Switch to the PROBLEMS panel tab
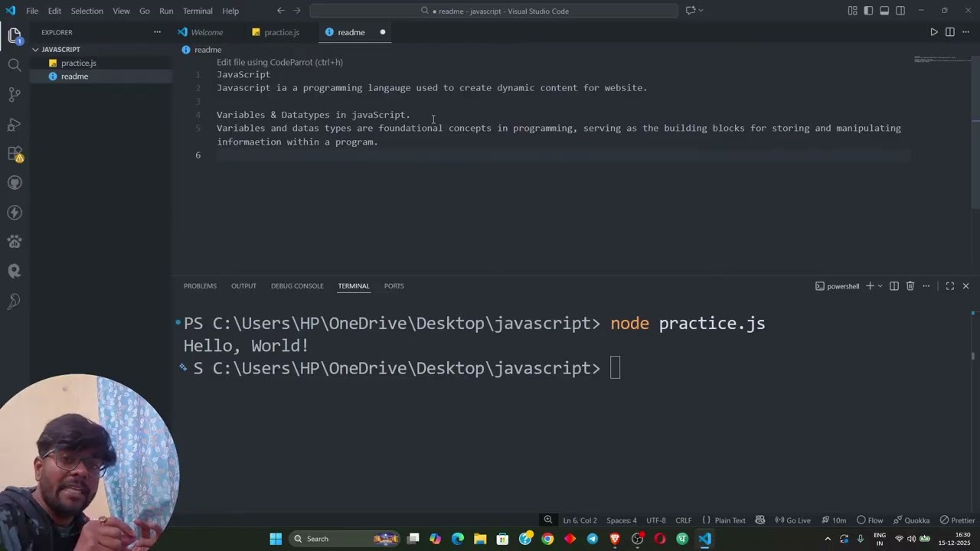This screenshot has height=551, width=980. point(200,286)
